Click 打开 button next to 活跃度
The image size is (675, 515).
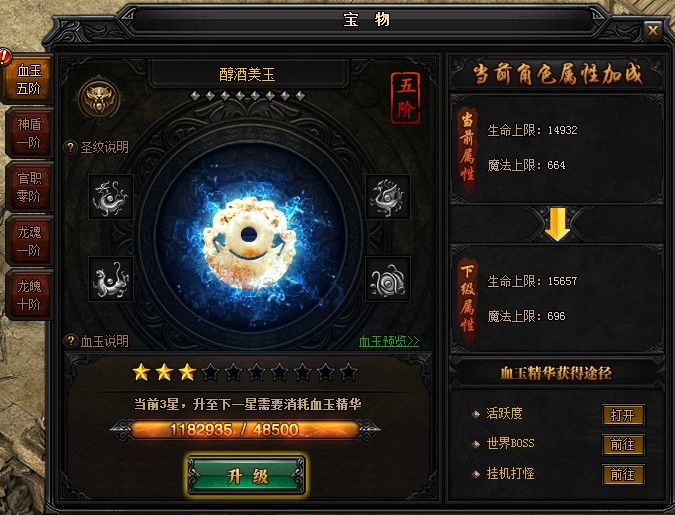click(623, 415)
